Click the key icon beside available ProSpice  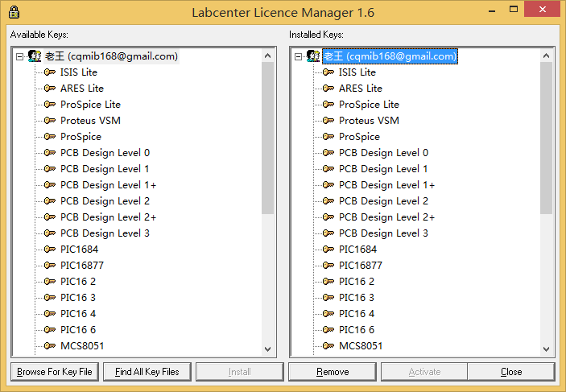(x=49, y=137)
